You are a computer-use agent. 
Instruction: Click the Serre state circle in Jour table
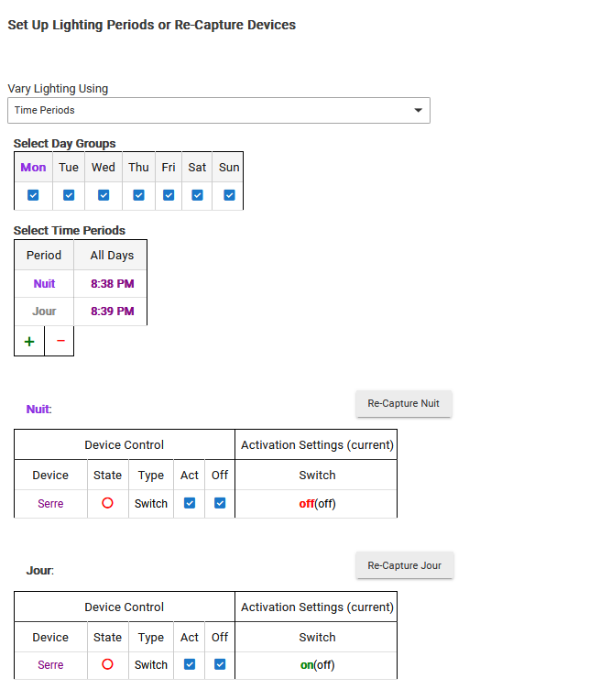click(107, 664)
